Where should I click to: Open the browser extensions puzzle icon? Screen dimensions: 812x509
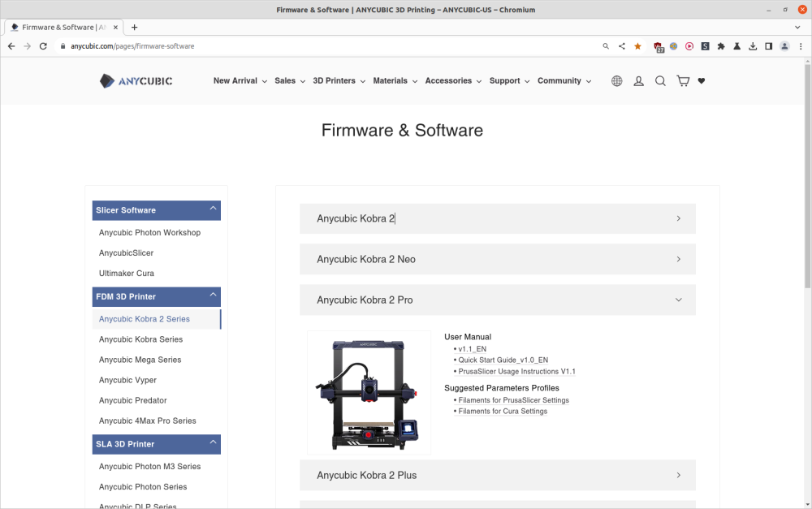[721, 46]
